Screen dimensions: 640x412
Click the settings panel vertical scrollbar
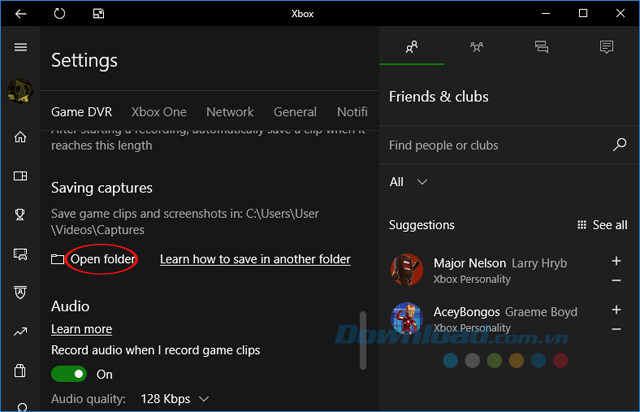point(363,340)
